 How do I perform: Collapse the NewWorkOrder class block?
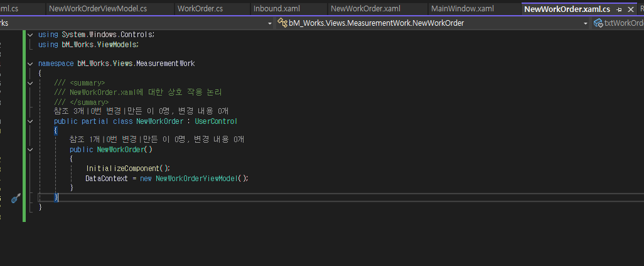coord(30,121)
